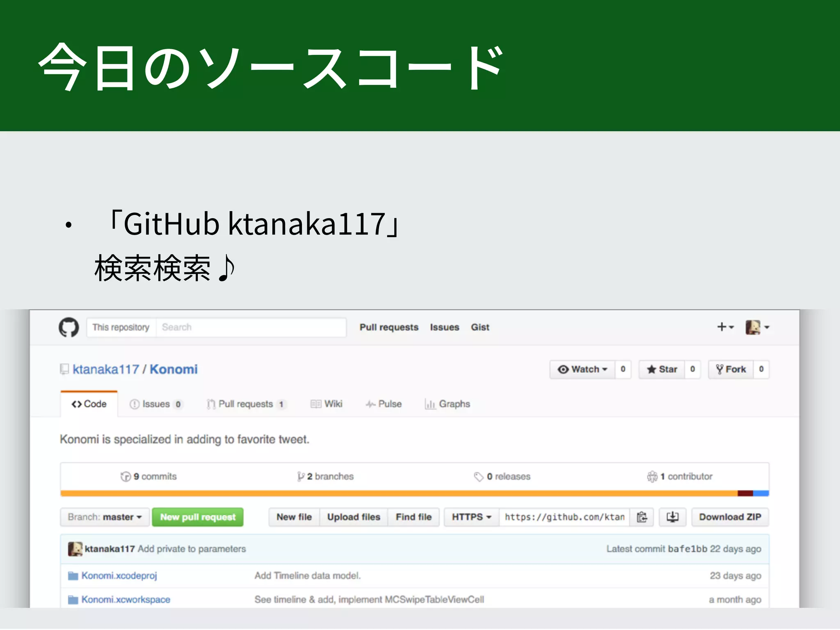Open the Konomi.xcworkspace folder
The height and width of the screenshot is (630, 840).
pos(126,600)
